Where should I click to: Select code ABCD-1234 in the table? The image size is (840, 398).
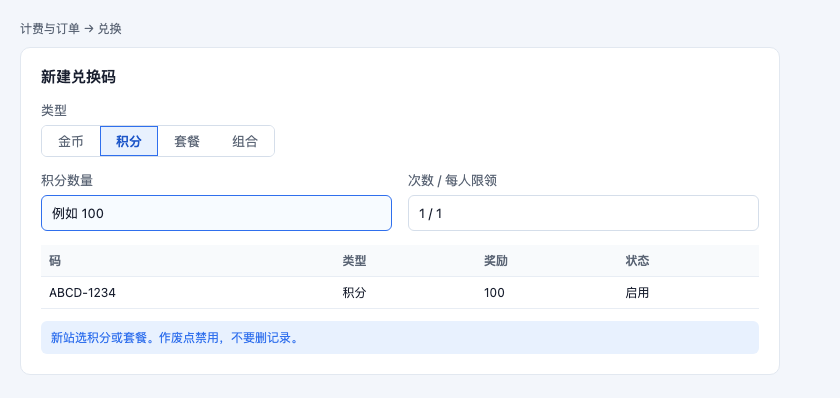[x=82, y=293]
